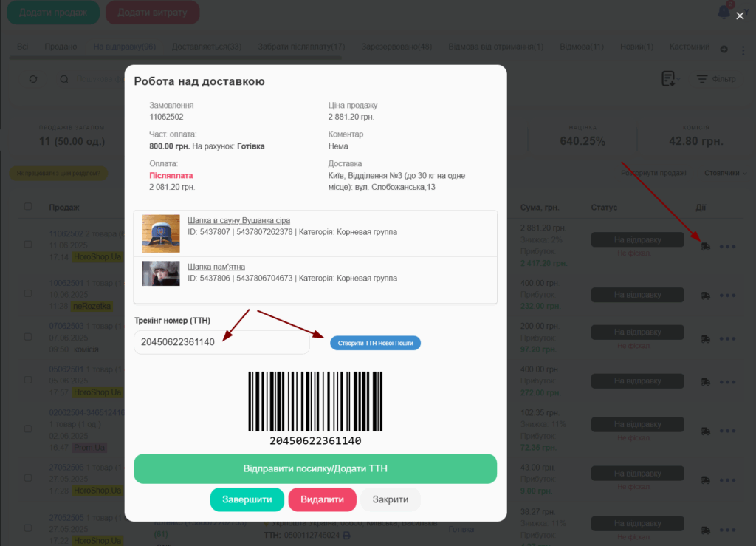This screenshot has height=546, width=756.
Task: Open the Зарезервовано(48) tab
Action: 396,47
